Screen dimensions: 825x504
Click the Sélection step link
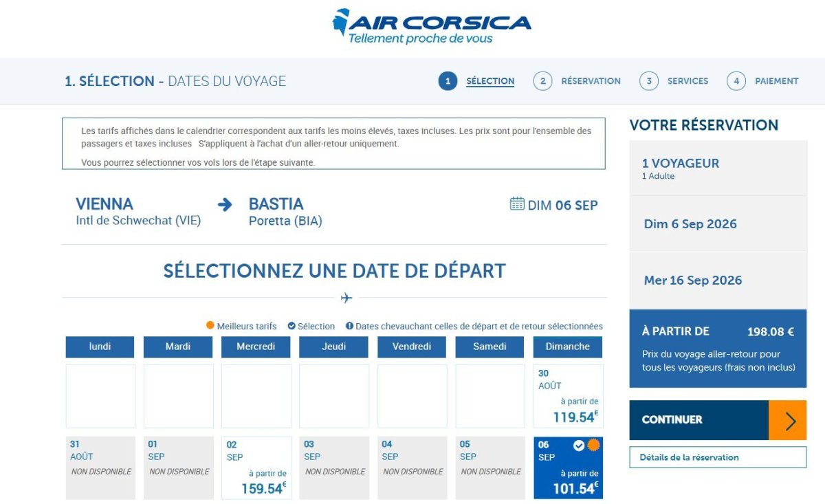click(489, 81)
